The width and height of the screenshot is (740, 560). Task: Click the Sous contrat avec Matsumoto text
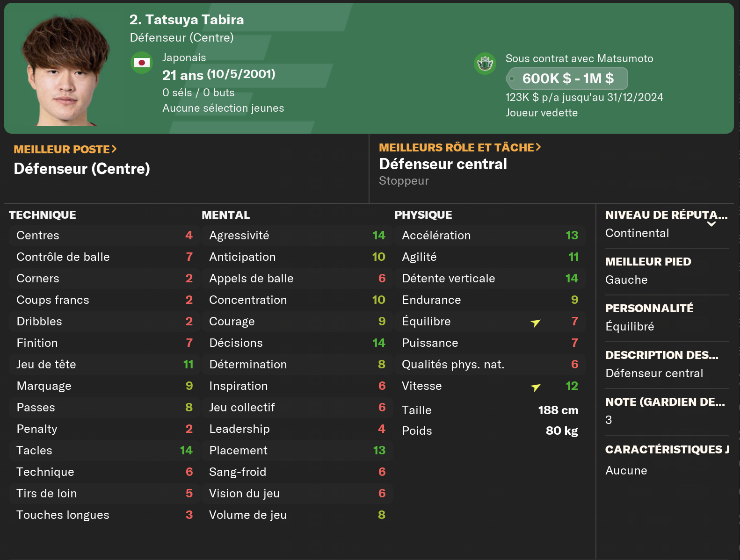pyautogui.click(x=579, y=58)
